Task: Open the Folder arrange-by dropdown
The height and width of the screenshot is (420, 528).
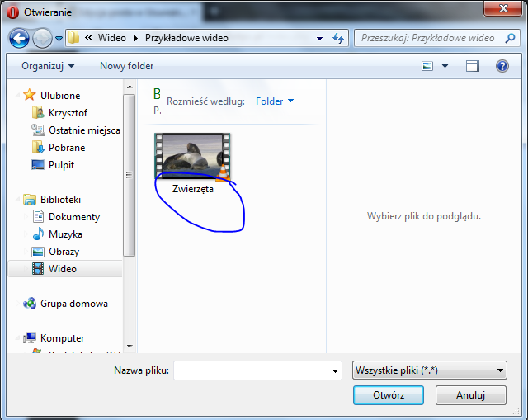Action: pos(275,101)
